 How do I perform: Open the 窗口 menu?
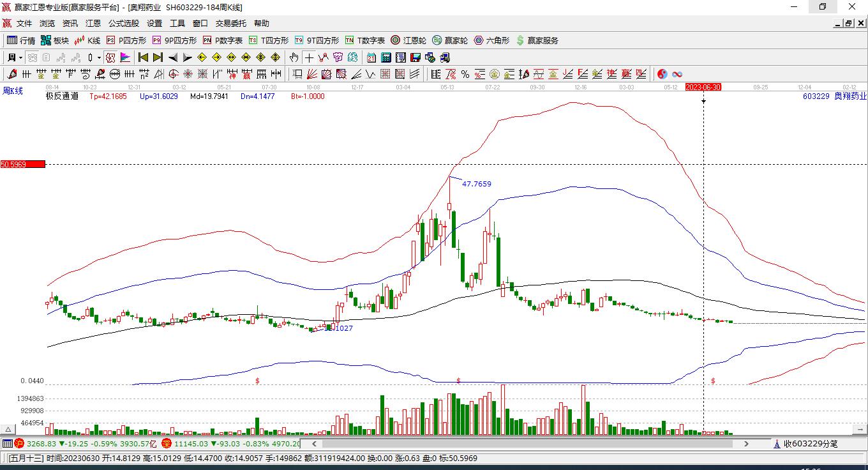pyautogui.click(x=200, y=24)
